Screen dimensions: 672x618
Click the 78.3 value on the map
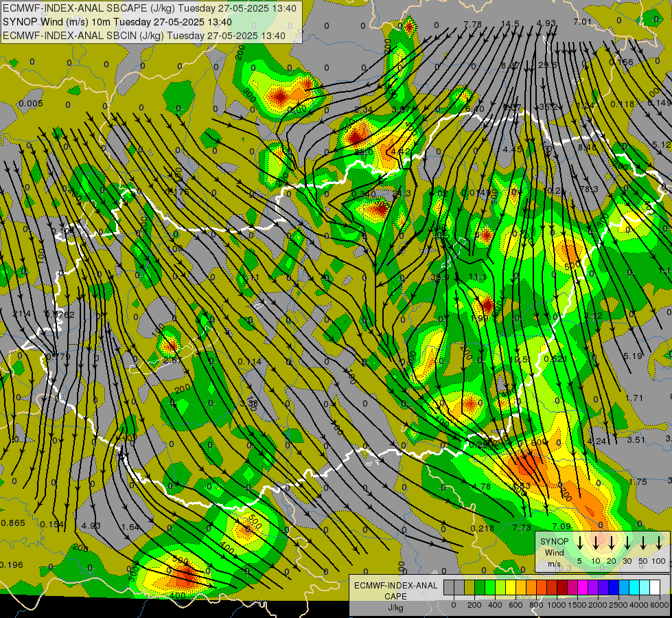pos(589,189)
